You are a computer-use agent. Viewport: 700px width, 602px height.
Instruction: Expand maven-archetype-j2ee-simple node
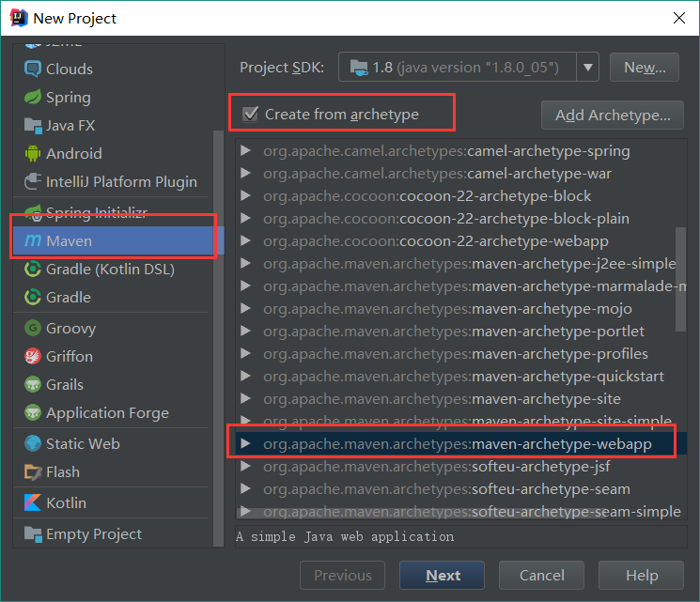[x=245, y=263]
